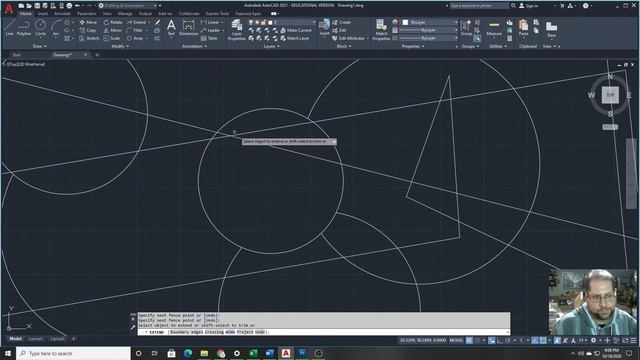
Task: Toggle ortho mode in status bar
Action: pyautogui.click(x=500, y=340)
